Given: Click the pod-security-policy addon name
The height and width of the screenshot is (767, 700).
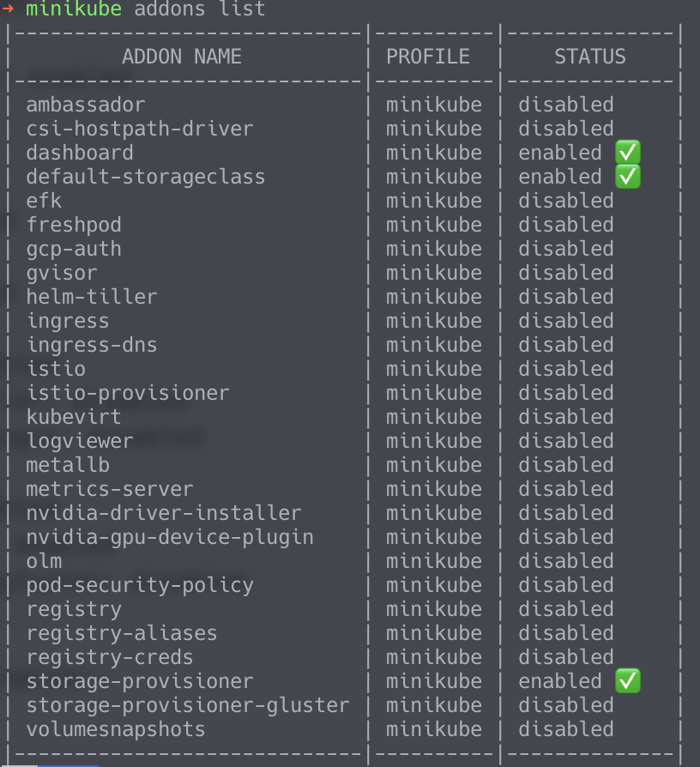Looking at the screenshot, I should tap(140, 585).
